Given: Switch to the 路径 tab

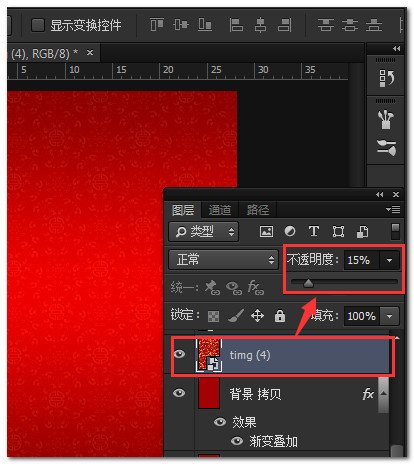Looking at the screenshot, I should coord(258,210).
